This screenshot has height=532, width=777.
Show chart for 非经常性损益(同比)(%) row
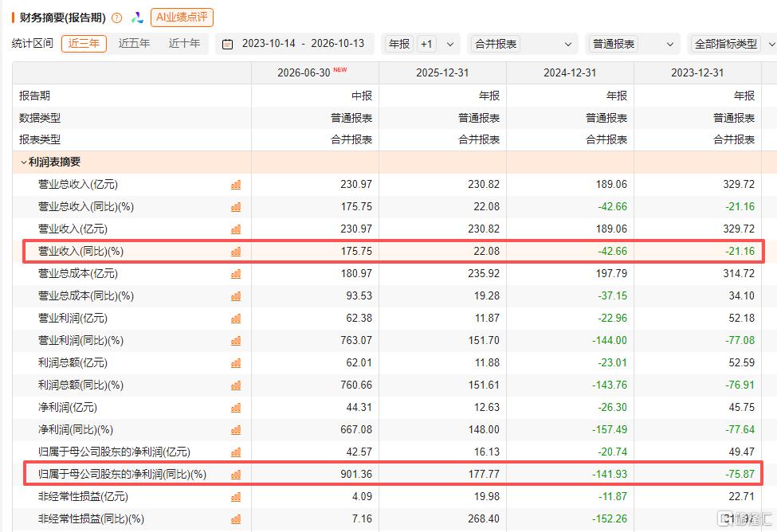(236, 519)
